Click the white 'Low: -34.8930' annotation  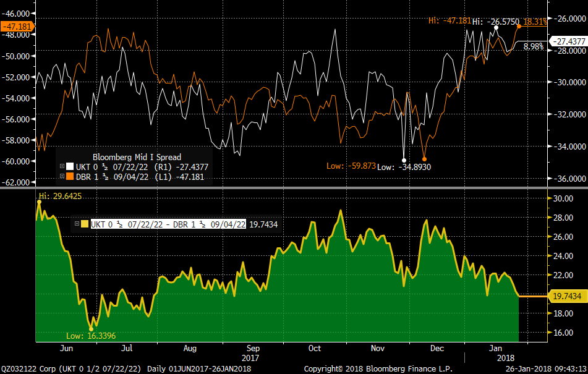[x=404, y=167]
